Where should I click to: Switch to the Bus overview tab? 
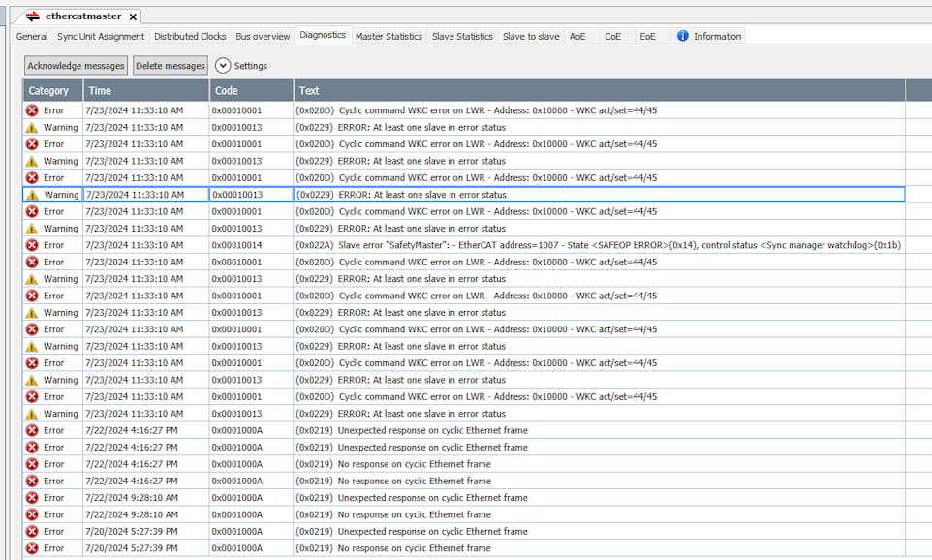pos(263,36)
